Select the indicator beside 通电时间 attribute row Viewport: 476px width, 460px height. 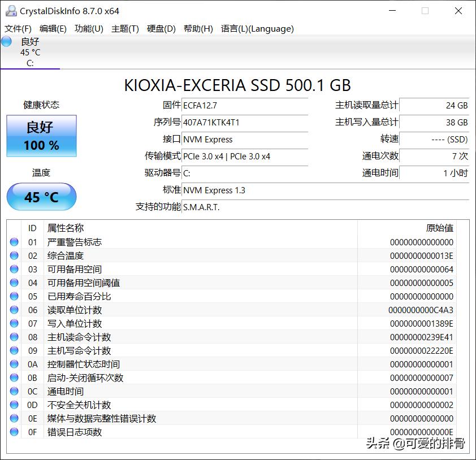click(x=15, y=392)
